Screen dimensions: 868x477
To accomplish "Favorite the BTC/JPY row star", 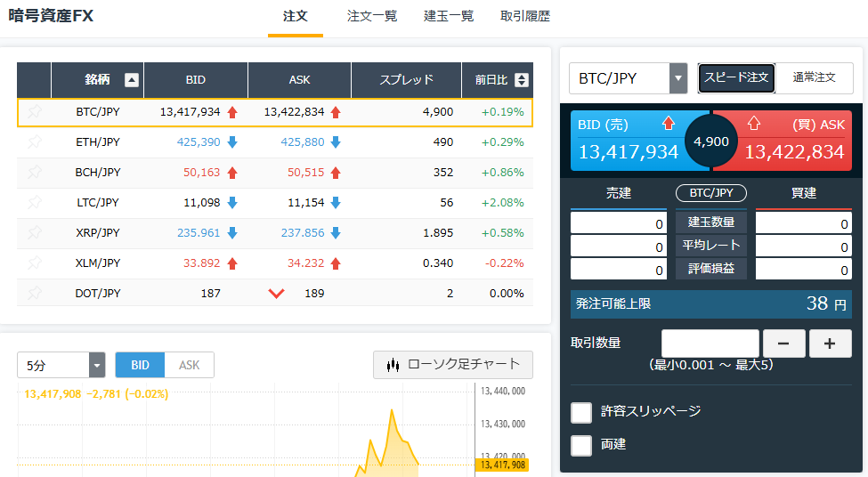I will 35,112.
